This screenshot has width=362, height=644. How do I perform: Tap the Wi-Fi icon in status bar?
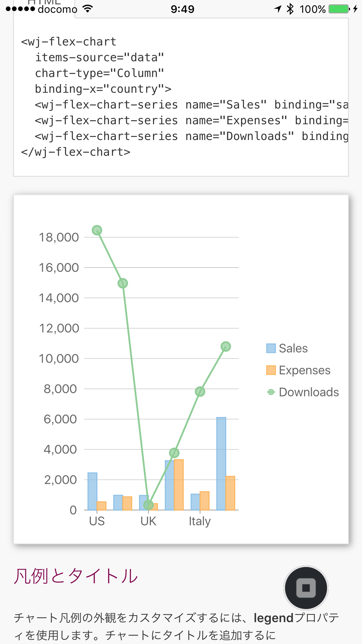click(x=87, y=9)
